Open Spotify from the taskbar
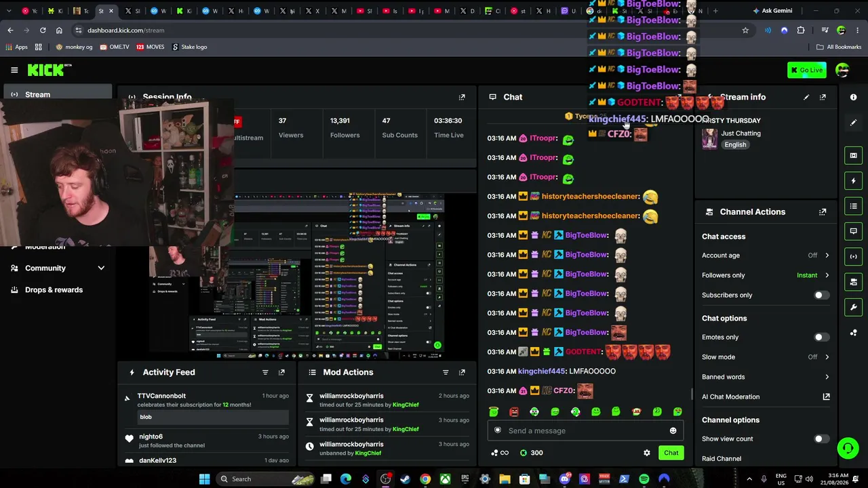Image resolution: width=868 pixels, height=488 pixels. point(644,479)
